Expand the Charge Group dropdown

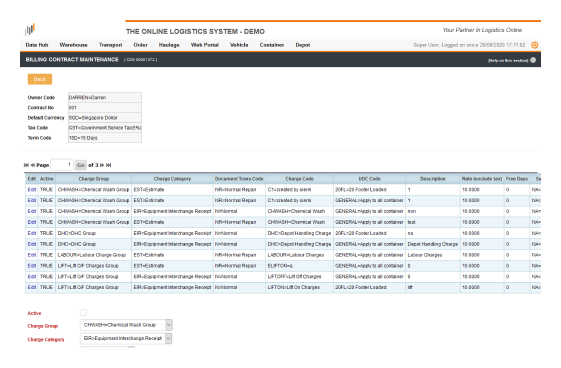(x=169, y=325)
